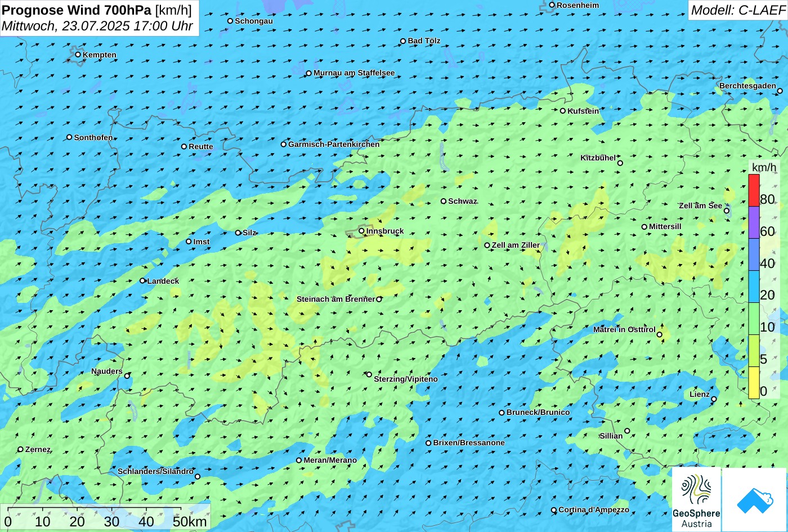Click the Silz town label
This screenshot has width=788, height=532.
249,233
